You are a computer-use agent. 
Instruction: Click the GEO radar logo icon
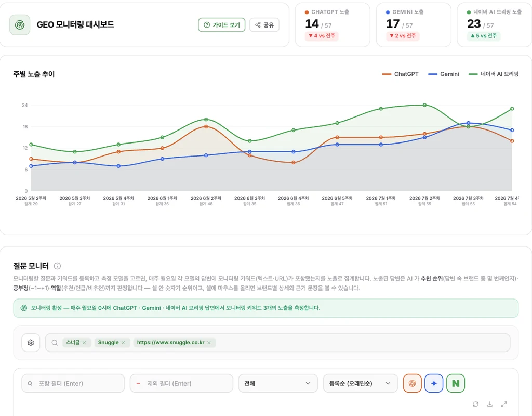pos(20,25)
